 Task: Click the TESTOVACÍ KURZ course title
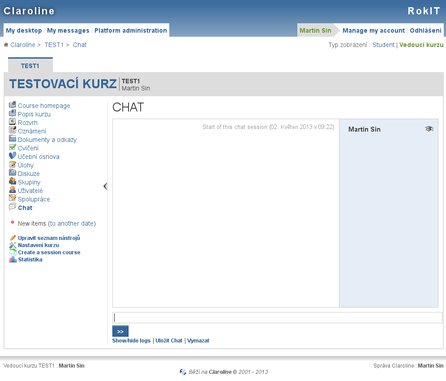point(63,84)
